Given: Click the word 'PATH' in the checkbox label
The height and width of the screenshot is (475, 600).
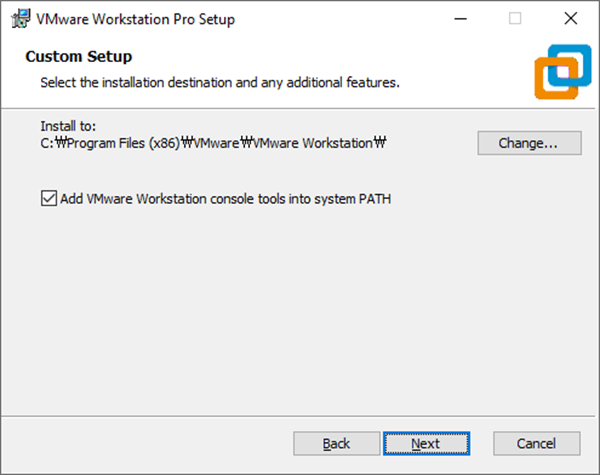Looking at the screenshot, I should (373, 198).
